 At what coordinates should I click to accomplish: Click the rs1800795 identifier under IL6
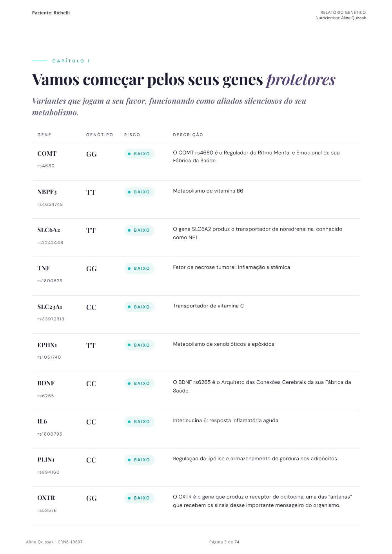click(x=50, y=434)
